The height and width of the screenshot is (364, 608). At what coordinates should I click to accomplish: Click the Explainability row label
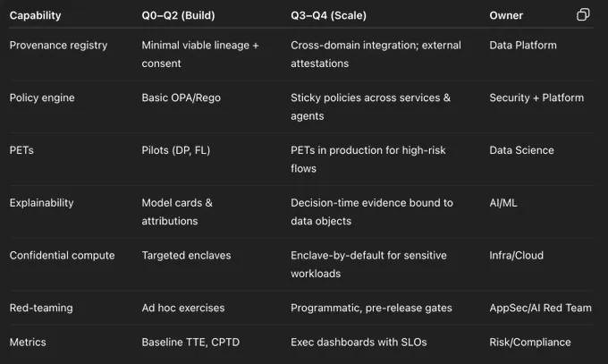pos(44,203)
